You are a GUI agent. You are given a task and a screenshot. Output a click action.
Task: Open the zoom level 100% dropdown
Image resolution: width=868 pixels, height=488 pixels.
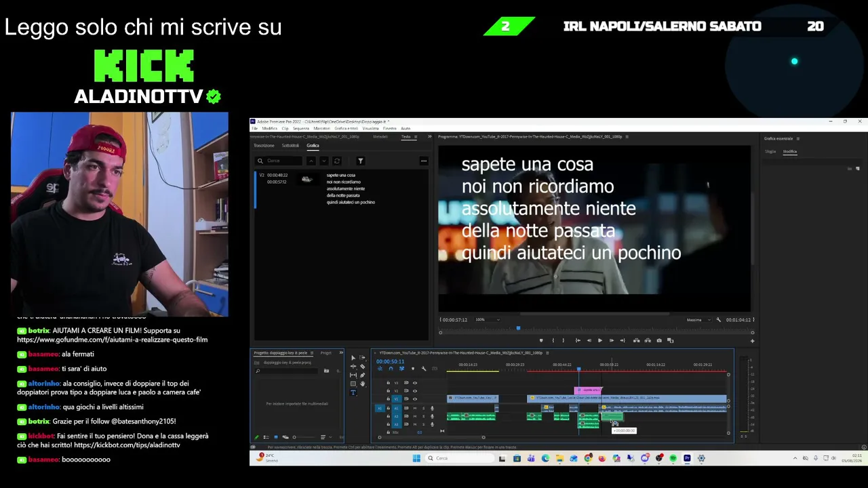click(x=488, y=320)
